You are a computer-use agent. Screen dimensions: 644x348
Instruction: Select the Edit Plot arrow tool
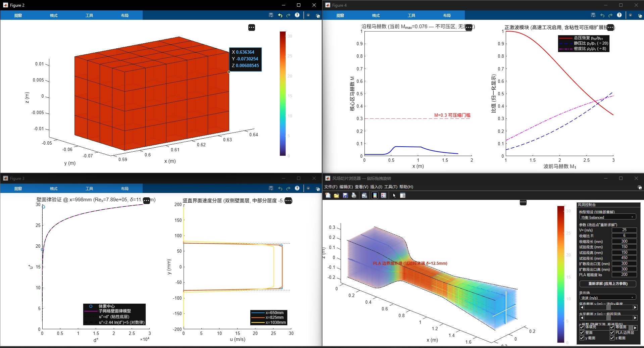click(x=394, y=195)
